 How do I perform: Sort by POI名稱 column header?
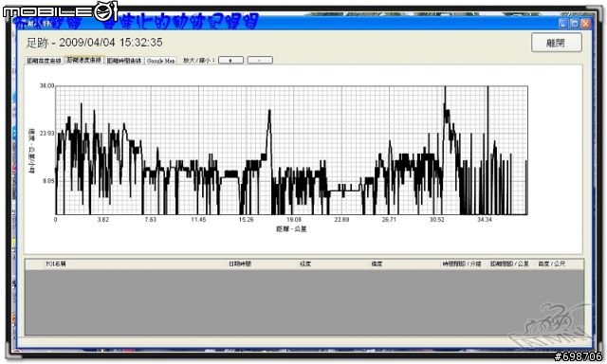[x=56, y=264]
